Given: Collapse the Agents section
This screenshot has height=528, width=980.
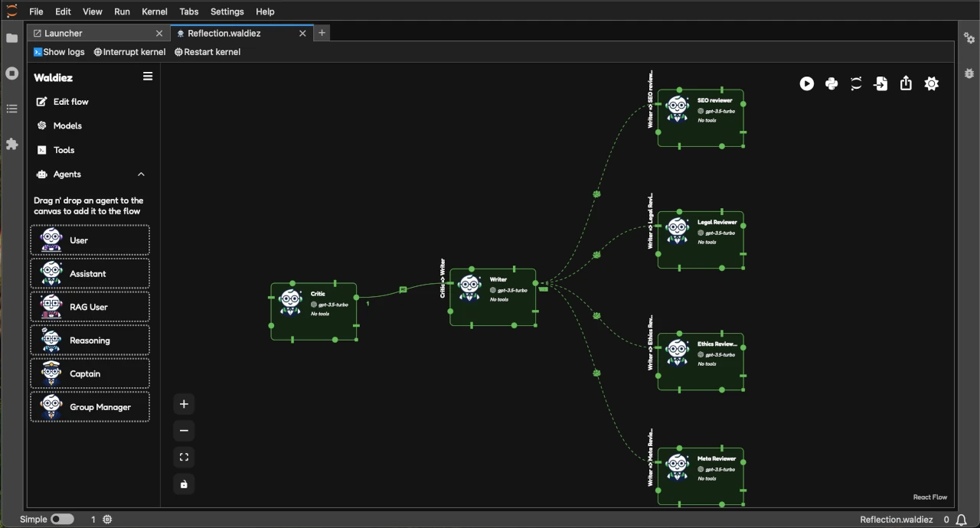Looking at the screenshot, I should [141, 174].
